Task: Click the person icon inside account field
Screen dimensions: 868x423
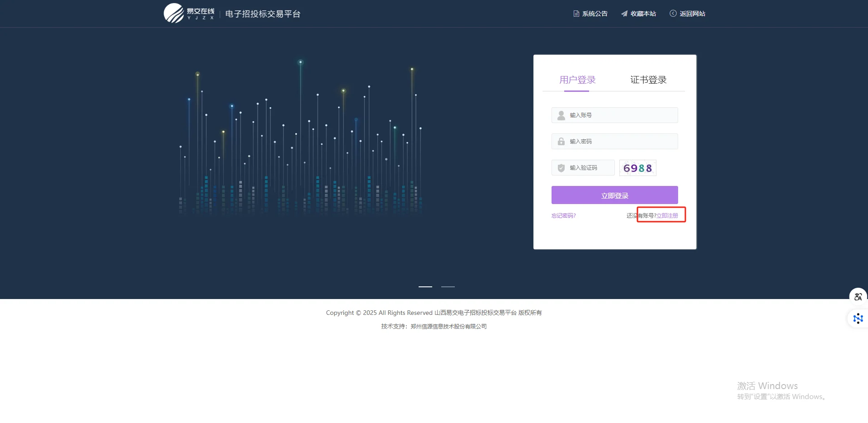Action: coord(561,115)
